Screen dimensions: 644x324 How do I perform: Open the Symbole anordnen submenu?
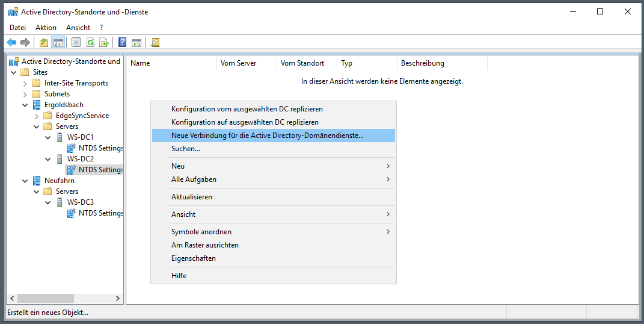(x=274, y=231)
